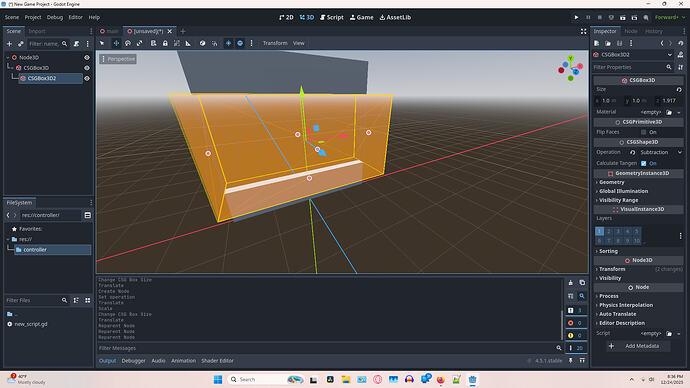Switch to the AssetLib workspace
Screen dimensions: 690x388
point(395,17)
